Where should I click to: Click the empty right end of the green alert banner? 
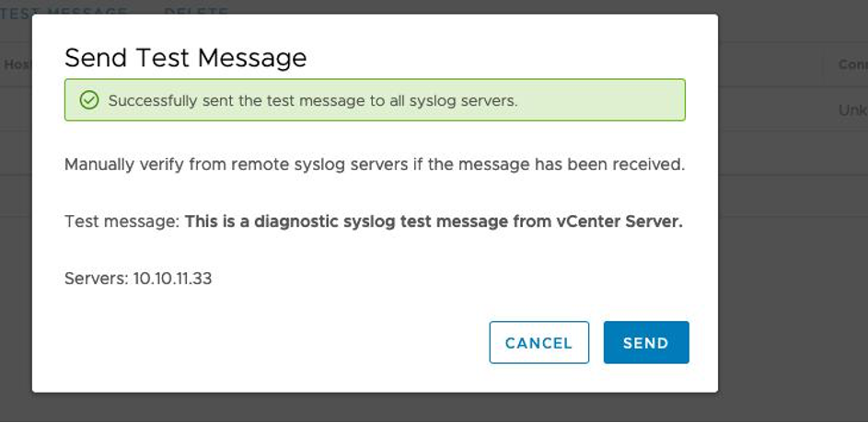626,100
